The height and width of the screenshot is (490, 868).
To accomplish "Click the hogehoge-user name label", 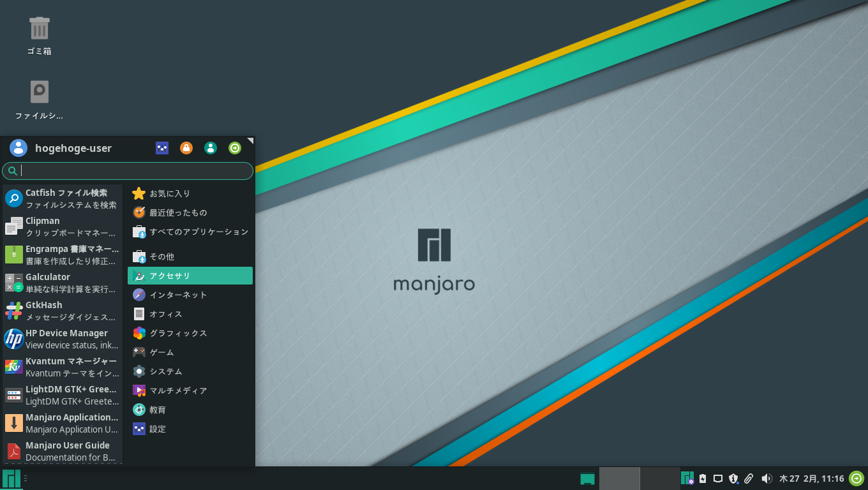I will click(x=73, y=148).
